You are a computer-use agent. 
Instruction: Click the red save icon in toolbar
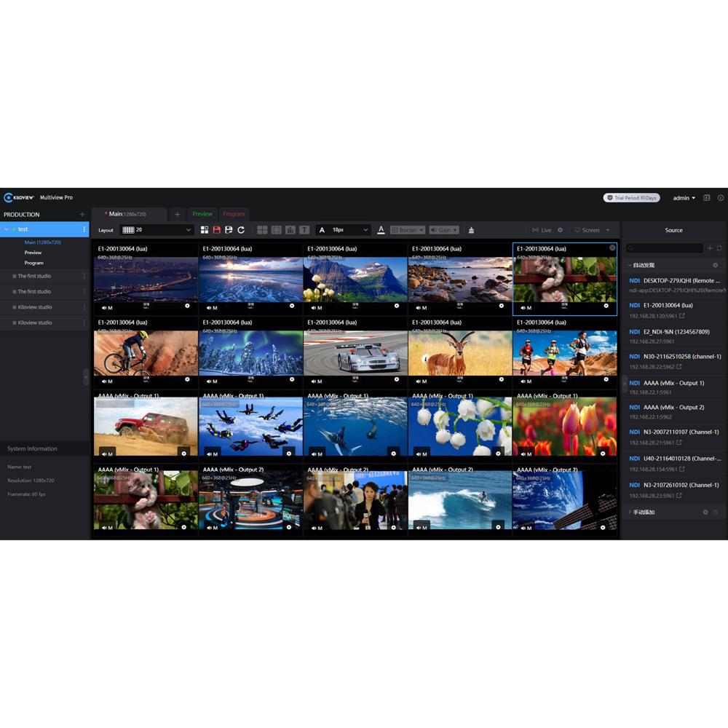216,230
